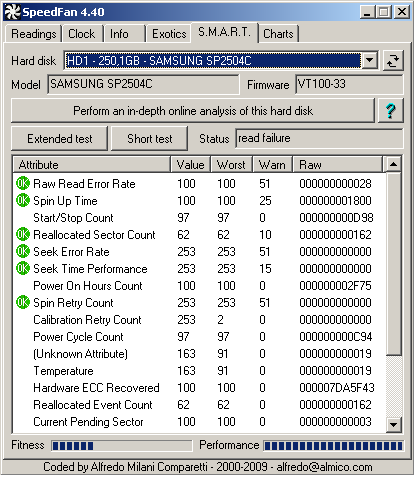The height and width of the screenshot is (477, 414).
Task: Click the Attribute column header
Action: 92,165
